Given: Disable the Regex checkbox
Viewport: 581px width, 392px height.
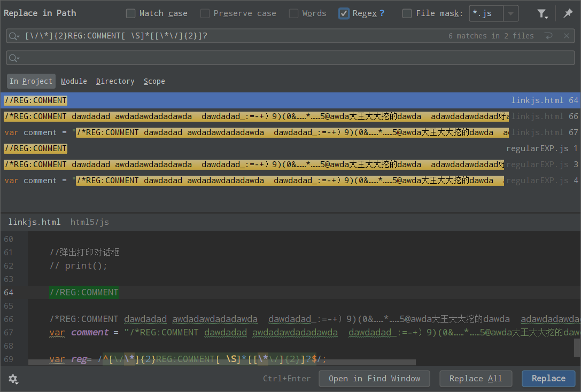Looking at the screenshot, I should point(343,13).
